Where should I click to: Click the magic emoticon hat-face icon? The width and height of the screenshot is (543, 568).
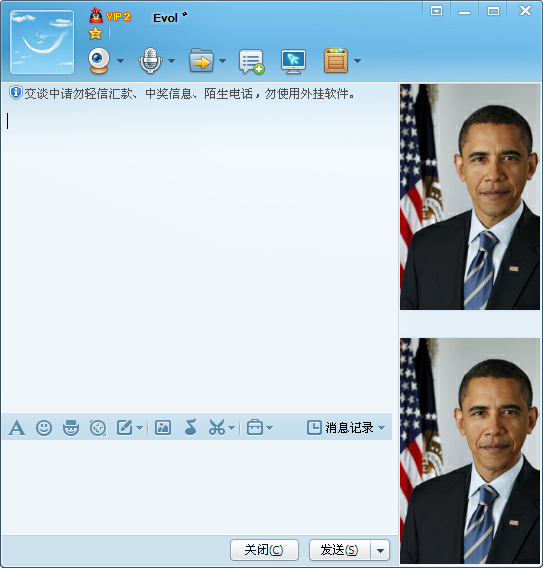(71, 428)
